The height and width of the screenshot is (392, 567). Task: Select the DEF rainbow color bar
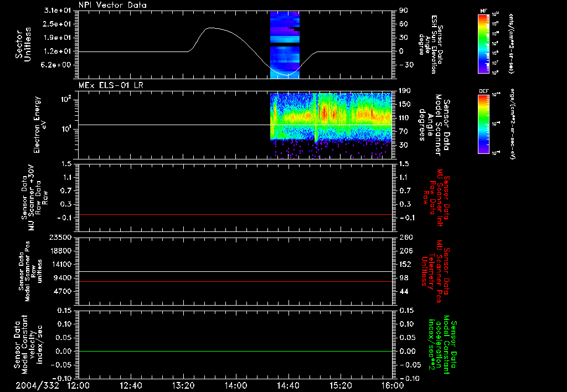click(x=483, y=124)
